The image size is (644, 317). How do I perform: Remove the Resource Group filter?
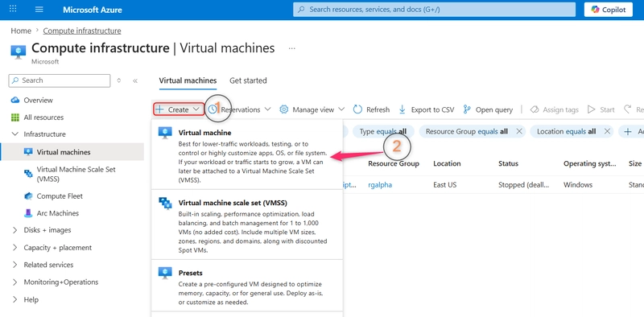(x=518, y=131)
